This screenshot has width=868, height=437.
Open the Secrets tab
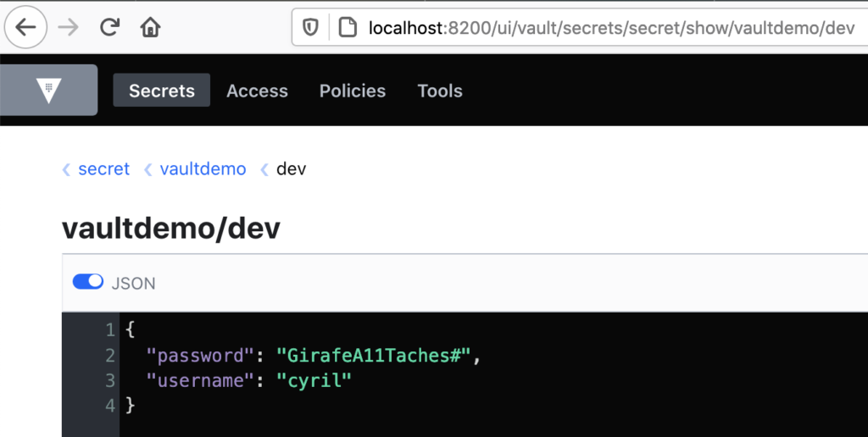click(x=162, y=90)
